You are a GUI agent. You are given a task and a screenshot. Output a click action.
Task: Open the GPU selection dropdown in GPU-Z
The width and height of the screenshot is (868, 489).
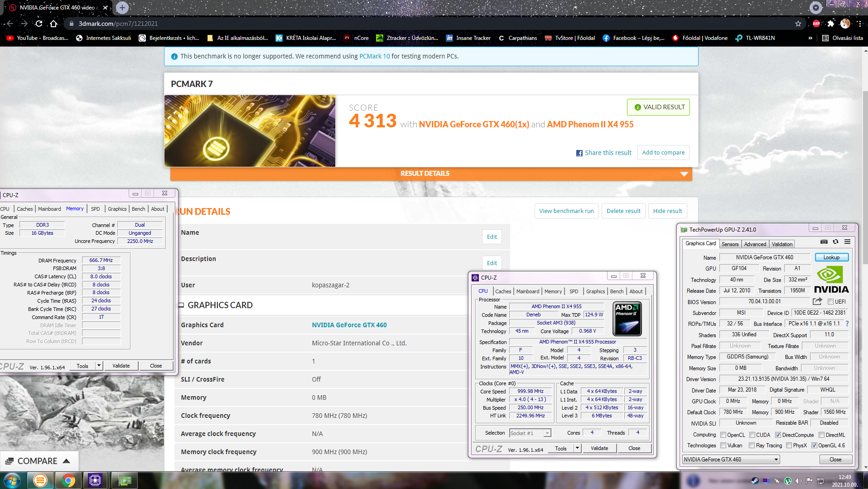pos(731,460)
